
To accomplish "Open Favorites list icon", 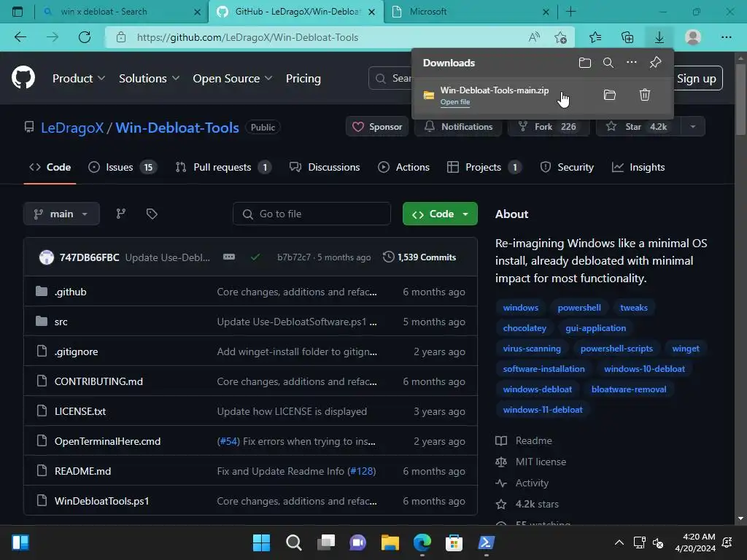I will point(595,37).
